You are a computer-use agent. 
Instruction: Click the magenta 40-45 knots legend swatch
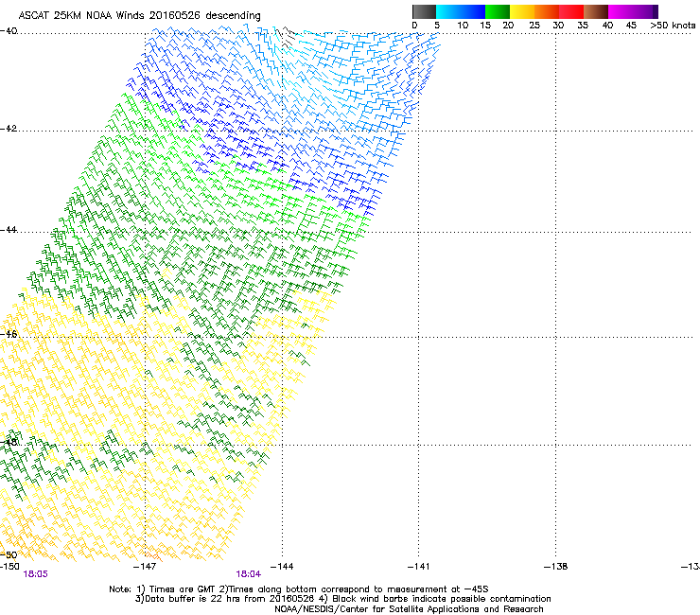pos(621,11)
